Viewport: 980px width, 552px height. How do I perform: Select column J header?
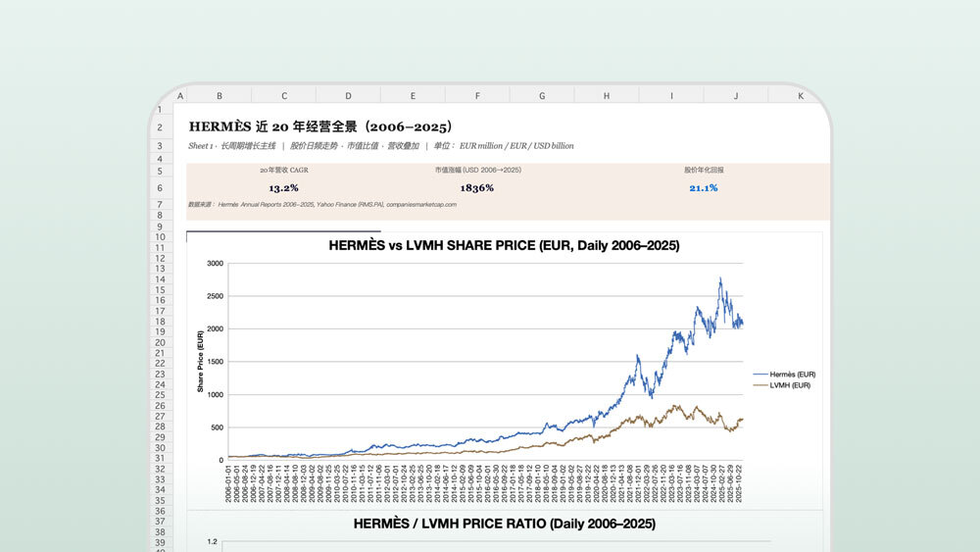point(736,96)
